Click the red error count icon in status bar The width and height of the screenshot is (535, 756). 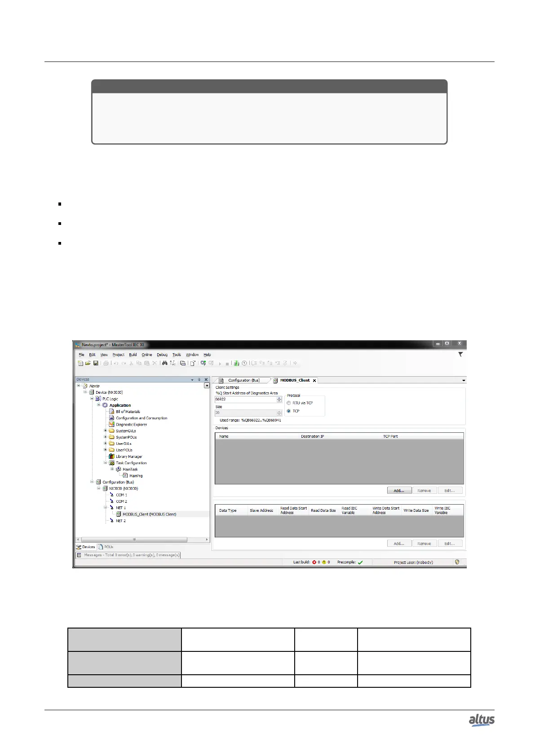tap(314, 563)
